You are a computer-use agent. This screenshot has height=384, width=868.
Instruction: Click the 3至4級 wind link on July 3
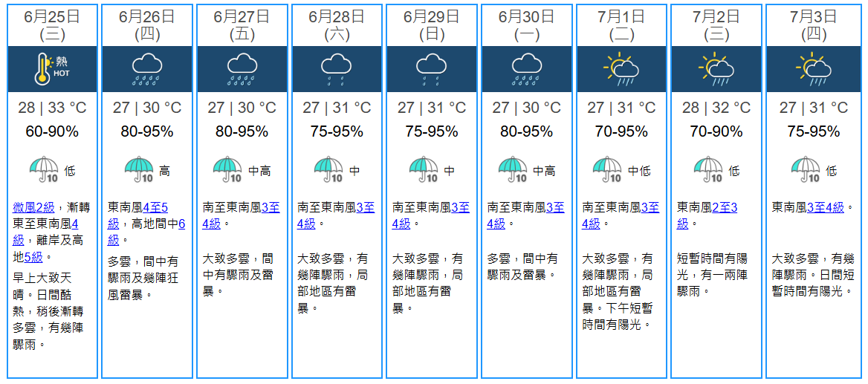824,207
